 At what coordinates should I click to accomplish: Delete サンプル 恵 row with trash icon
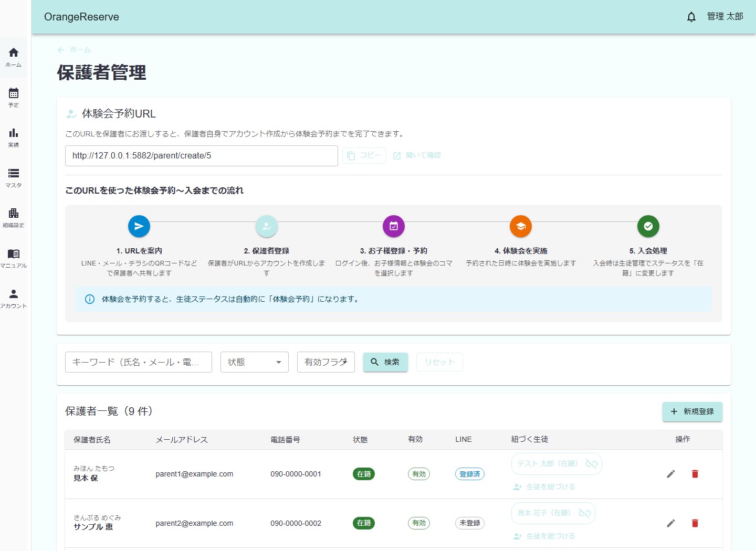(695, 523)
